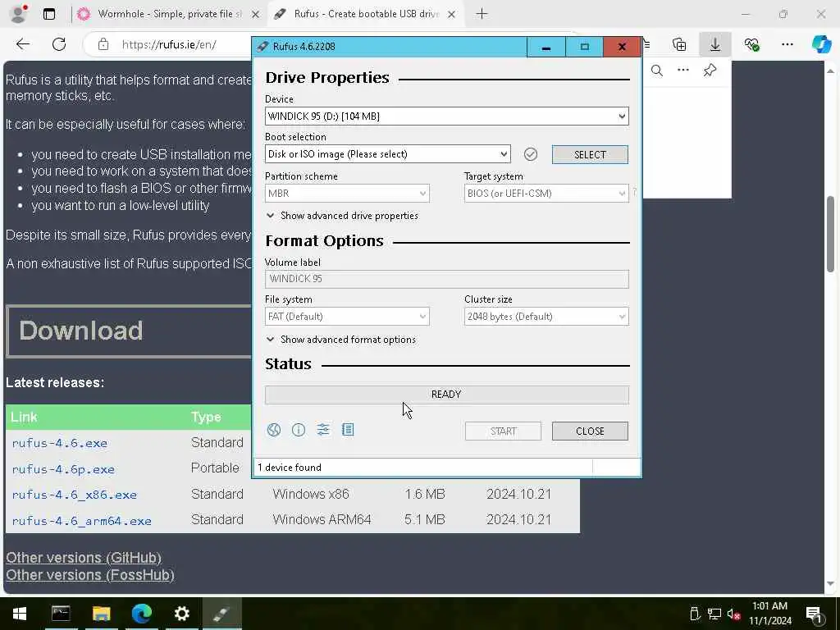Open Browser essentials heart icon
Image resolution: width=840 pixels, height=630 pixels.
(x=751, y=44)
